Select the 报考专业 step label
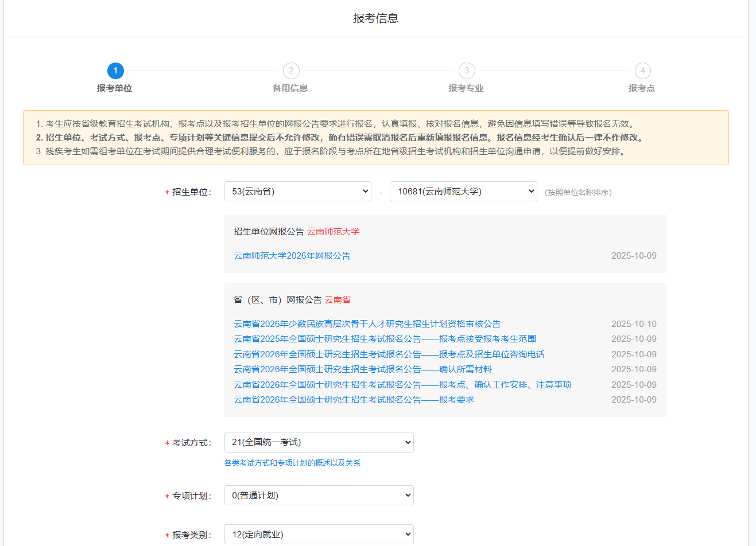This screenshot has width=756, height=546. [x=466, y=88]
